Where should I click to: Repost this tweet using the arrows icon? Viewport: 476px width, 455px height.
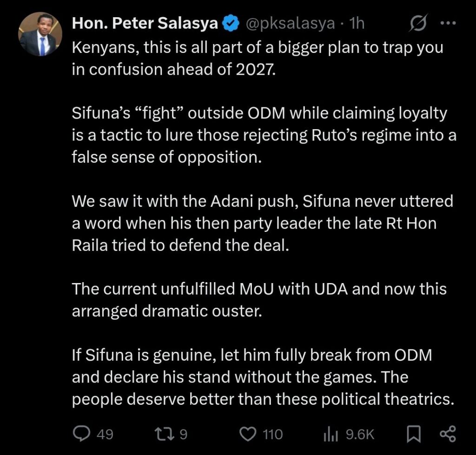click(165, 434)
